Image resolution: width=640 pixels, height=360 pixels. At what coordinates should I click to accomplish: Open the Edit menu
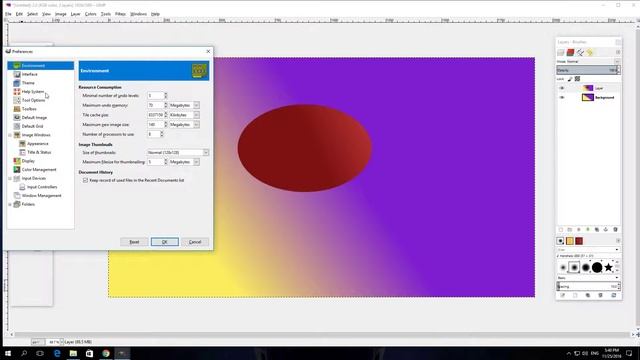[x=19, y=14]
